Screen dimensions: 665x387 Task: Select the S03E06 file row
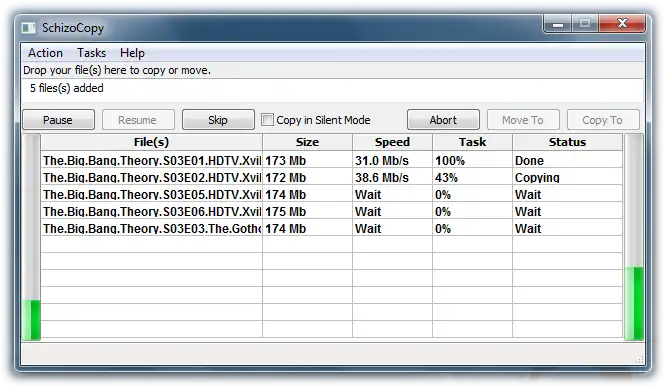332,211
